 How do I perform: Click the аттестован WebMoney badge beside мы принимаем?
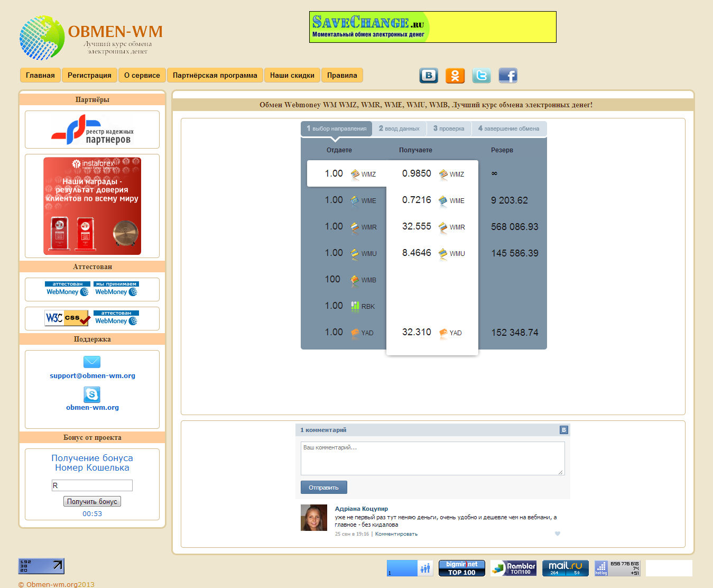[x=68, y=289]
